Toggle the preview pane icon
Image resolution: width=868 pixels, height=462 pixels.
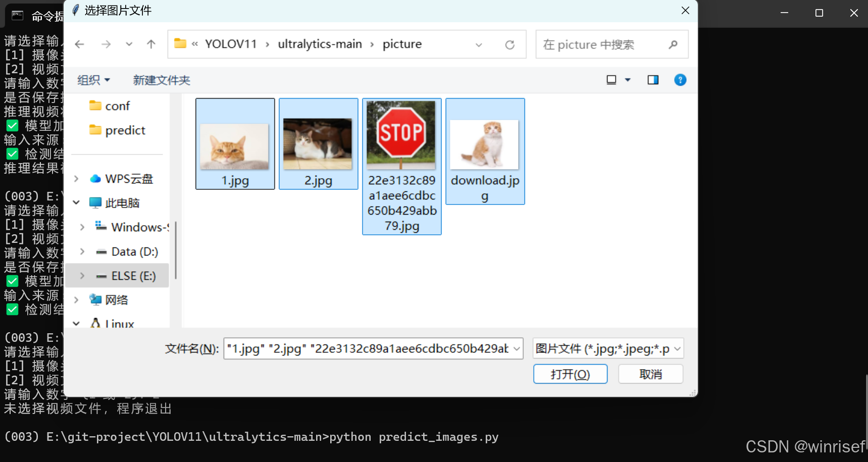pos(653,80)
